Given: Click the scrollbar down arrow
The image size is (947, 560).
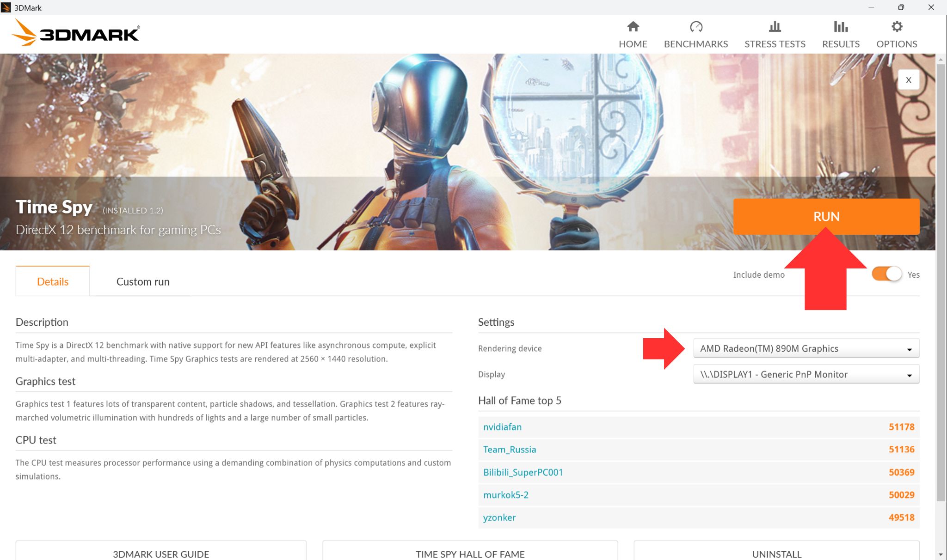Looking at the screenshot, I should coord(941,554).
